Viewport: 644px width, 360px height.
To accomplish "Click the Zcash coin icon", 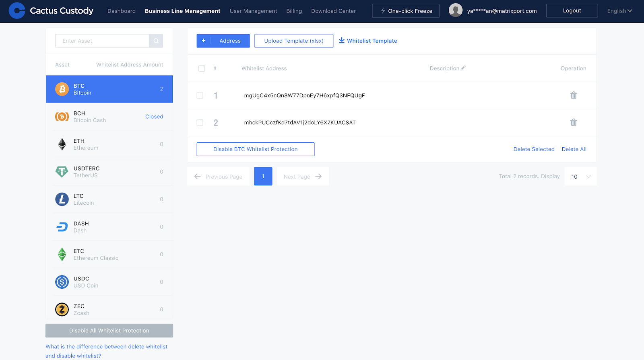I will pos(62,309).
